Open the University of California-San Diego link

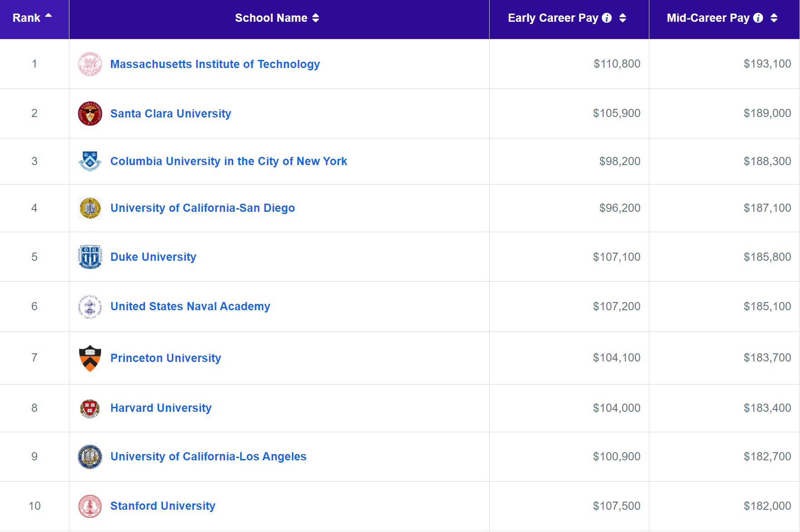tap(202, 208)
